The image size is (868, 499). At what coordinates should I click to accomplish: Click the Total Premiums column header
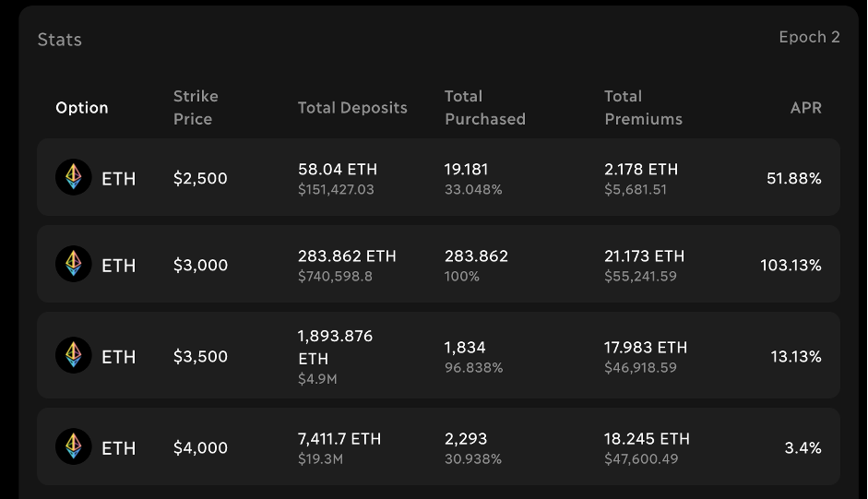(x=644, y=108)
